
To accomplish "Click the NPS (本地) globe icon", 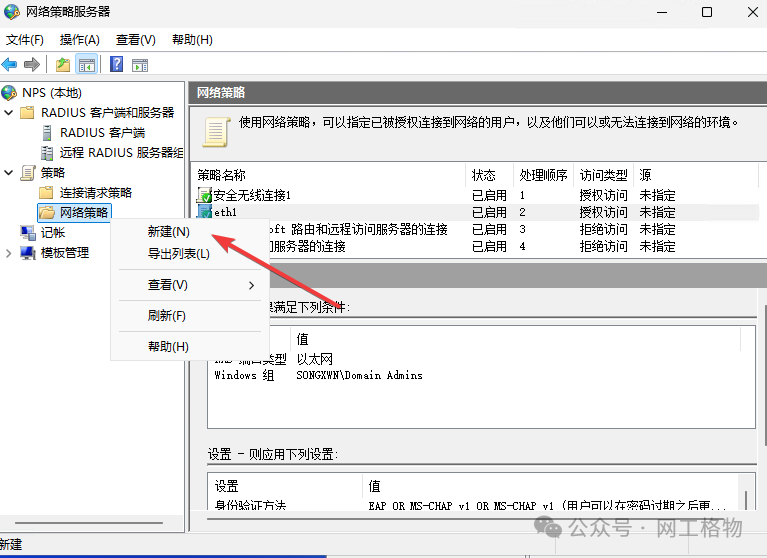I will coord(9,93).
